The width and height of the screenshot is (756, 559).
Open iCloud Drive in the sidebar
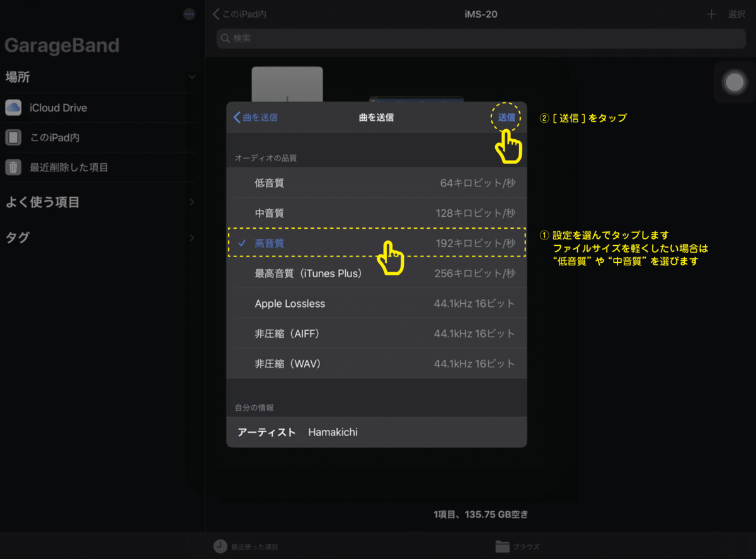100,108
